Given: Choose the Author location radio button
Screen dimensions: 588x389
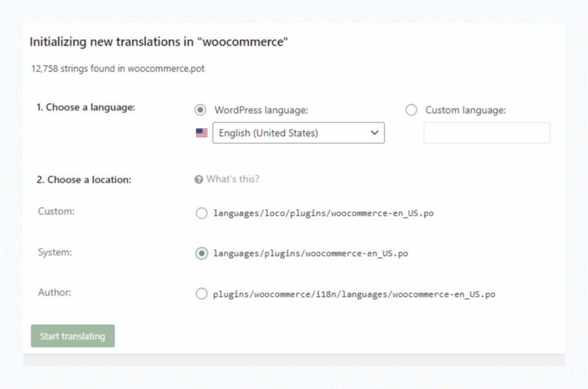Looking at the screenshot, I should (202, 293).
